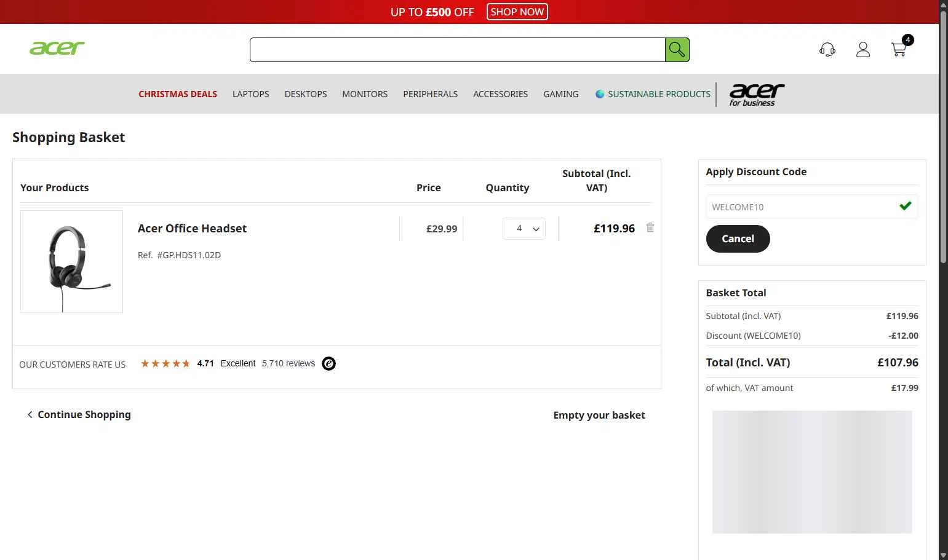This screenshot has height=560, width=948.
Task: Click the '£107.96' total amount
Action: [898, 363]
